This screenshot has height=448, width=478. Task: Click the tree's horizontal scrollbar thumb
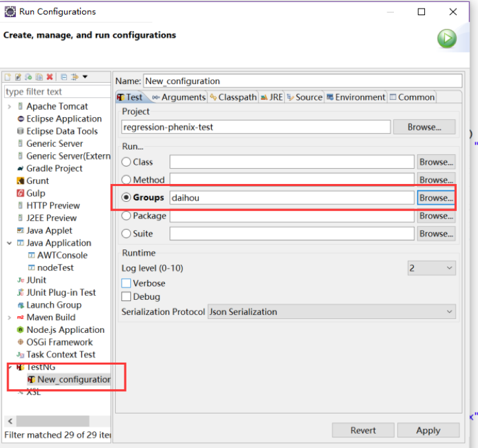pyautogui.click(x=53, y=421)
